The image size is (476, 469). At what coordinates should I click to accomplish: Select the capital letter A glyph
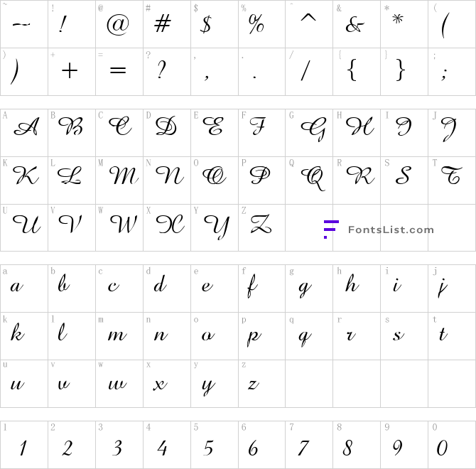(x=26, y=127)
